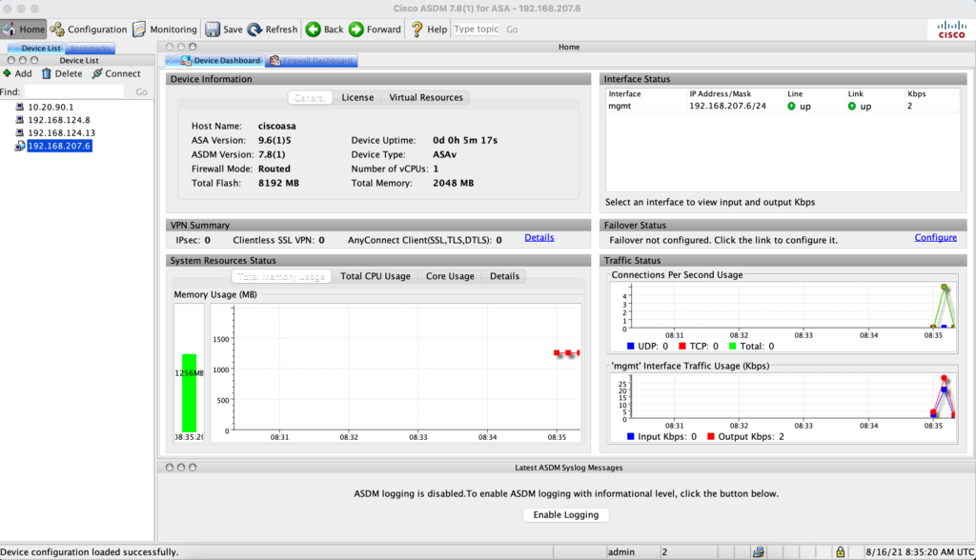Open the Configuration view

(89, 30)
